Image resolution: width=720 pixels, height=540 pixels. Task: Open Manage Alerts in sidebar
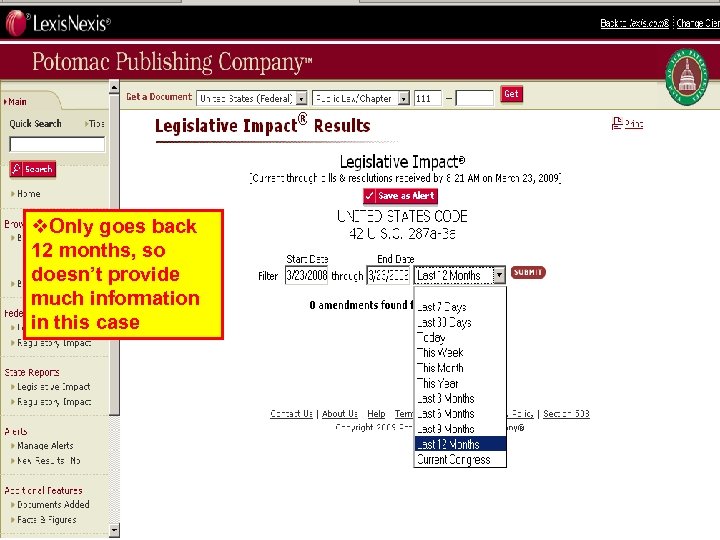(45, 445)
